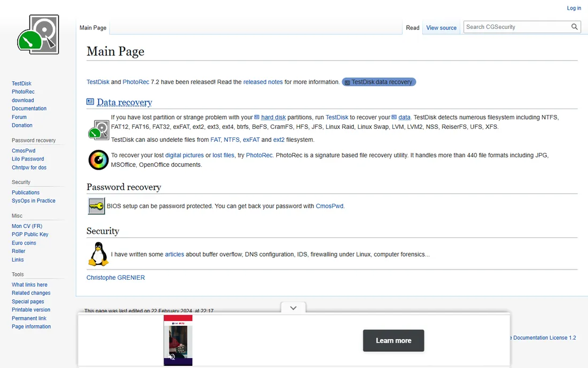Click the TestDisk data recovery badge
This screenshot has height=368, width=588.
[379, 82]
